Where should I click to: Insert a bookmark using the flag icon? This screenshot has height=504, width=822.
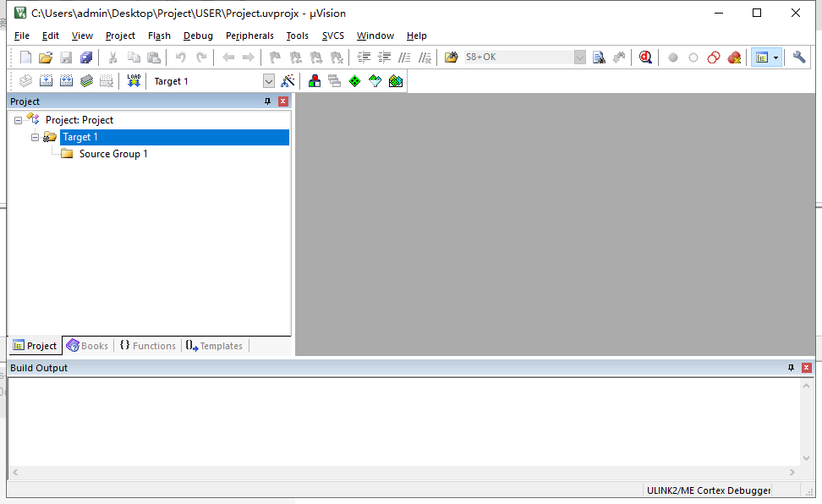[275, 58]
